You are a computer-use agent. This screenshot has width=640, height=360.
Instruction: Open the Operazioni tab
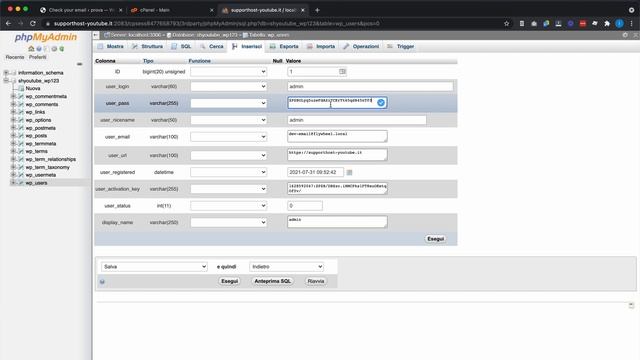point(361,47)
